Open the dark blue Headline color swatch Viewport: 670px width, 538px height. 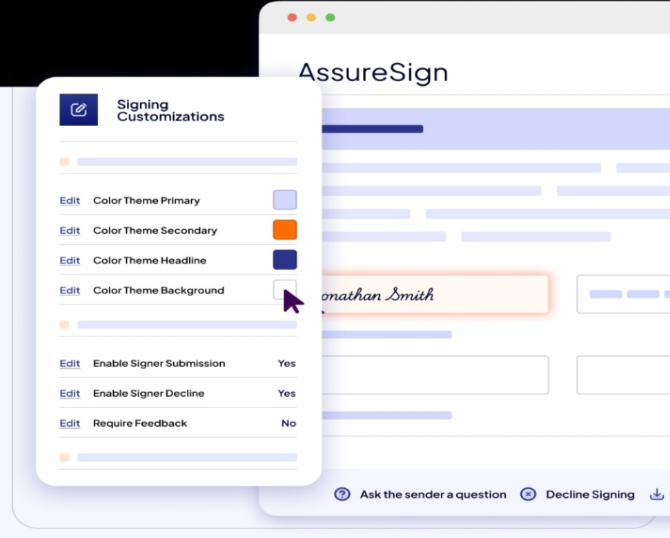click(285, 260)
